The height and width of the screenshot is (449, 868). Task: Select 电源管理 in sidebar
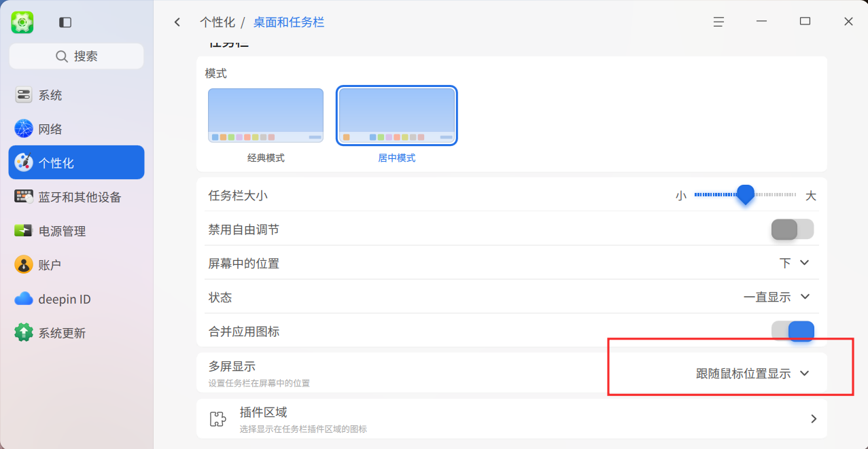[x=76, y=231]
